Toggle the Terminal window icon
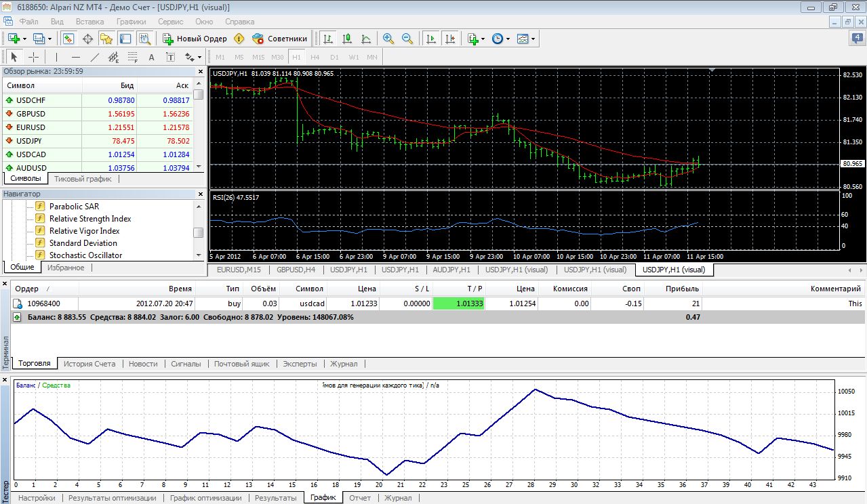 click(125, 39)
